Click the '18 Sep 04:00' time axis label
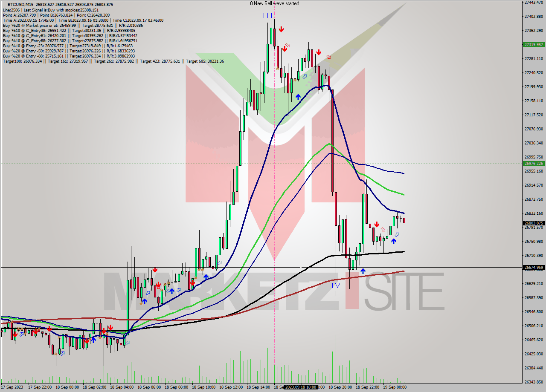 coord(122,387)
